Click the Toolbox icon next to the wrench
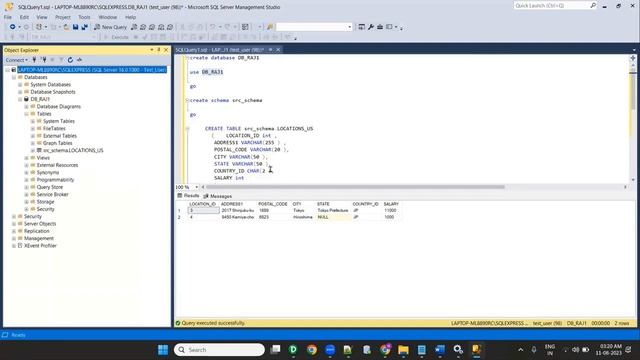 tap(380, 27)
